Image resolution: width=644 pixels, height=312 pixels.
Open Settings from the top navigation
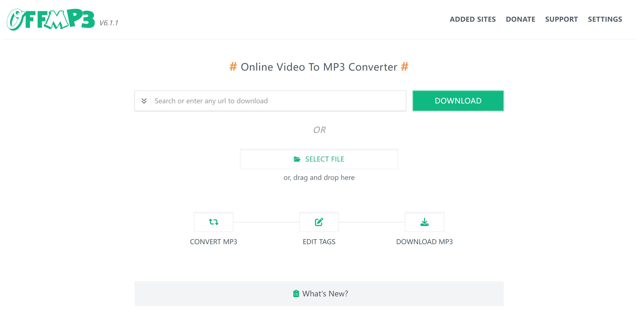pyautogui.click(x=605, y=19)
